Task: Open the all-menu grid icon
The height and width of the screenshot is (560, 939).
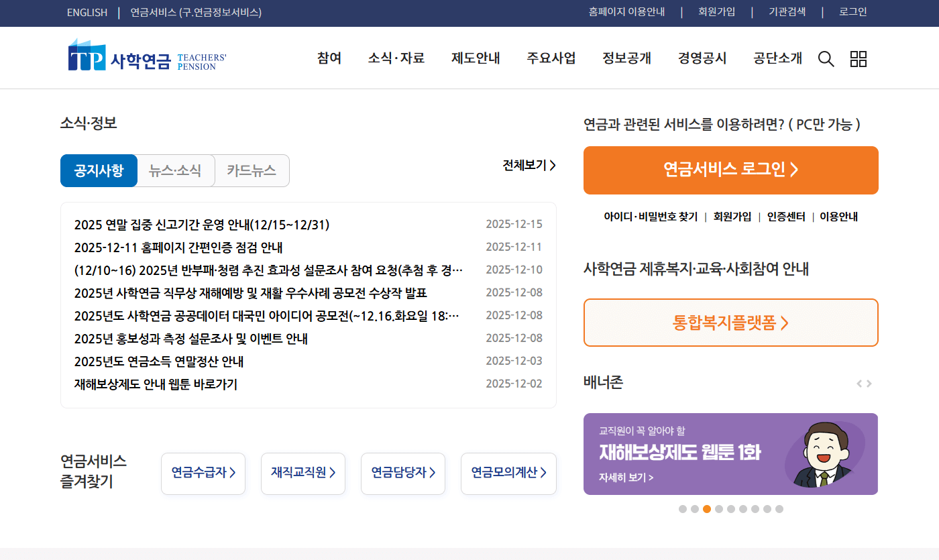Action: 859,59
